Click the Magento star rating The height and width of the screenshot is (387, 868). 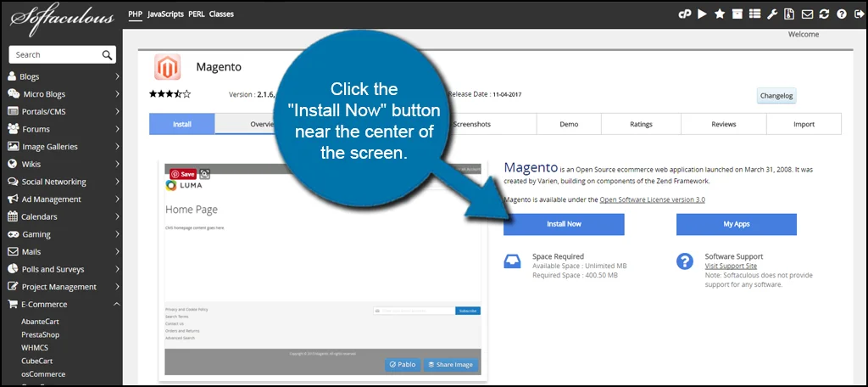tap(170, 94)
